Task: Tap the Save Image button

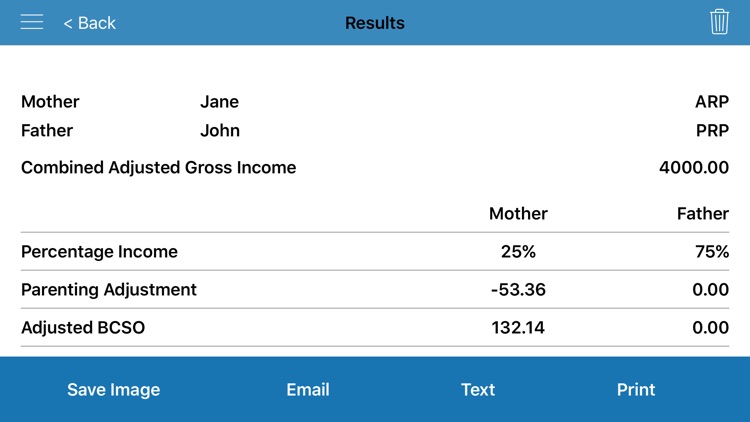Action: [113, 389]
